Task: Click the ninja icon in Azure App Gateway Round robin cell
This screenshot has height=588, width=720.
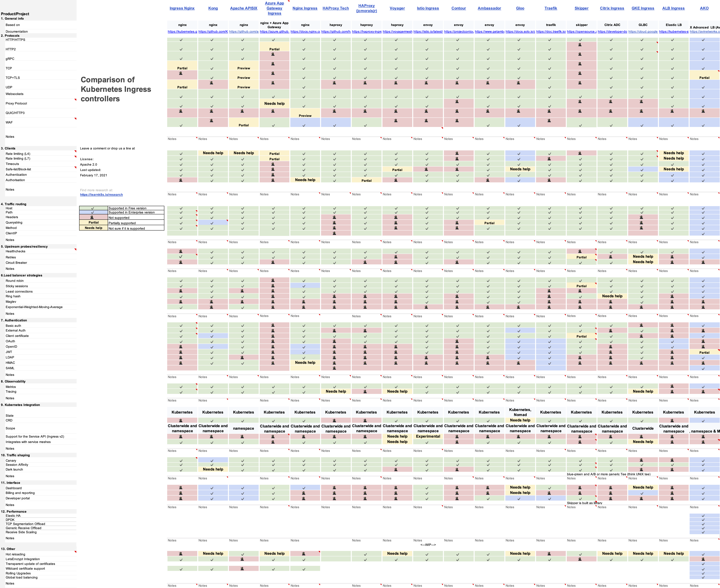Action: 273,280
